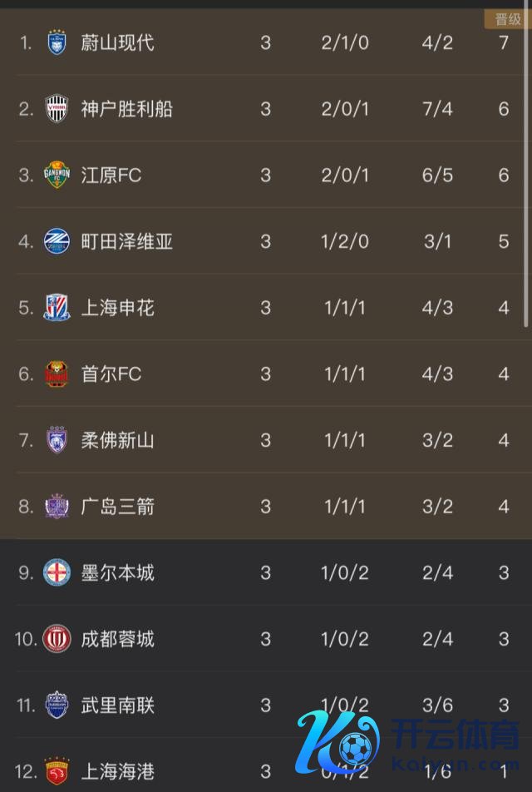Select the 武里南联 team name
Screen dimensions: 532x792
coord(117,705)
